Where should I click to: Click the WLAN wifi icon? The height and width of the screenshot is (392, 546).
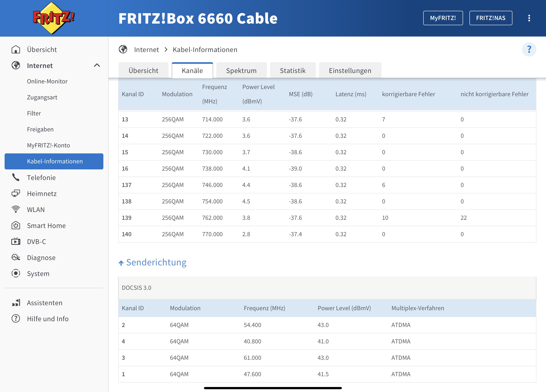[x=16, y=209]
